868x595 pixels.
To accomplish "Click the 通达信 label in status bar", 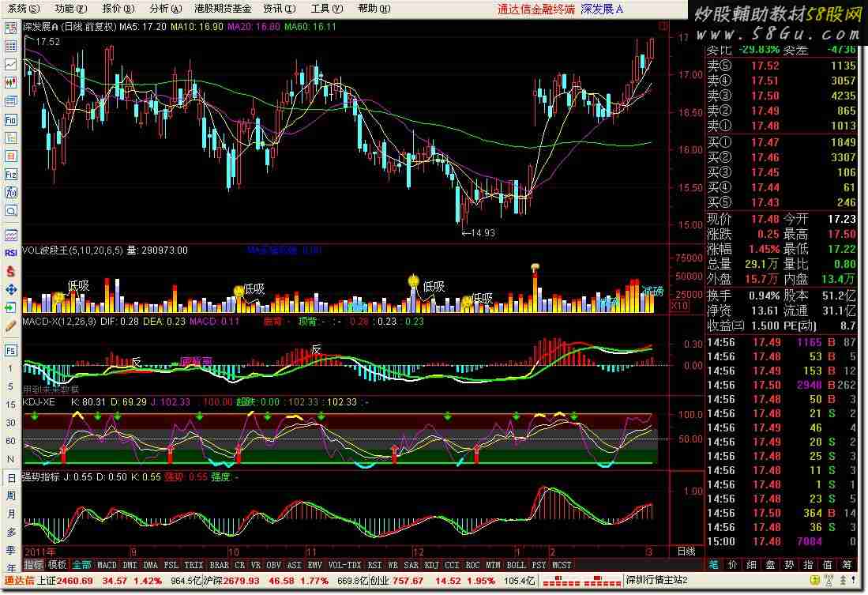I will [19, 581].
